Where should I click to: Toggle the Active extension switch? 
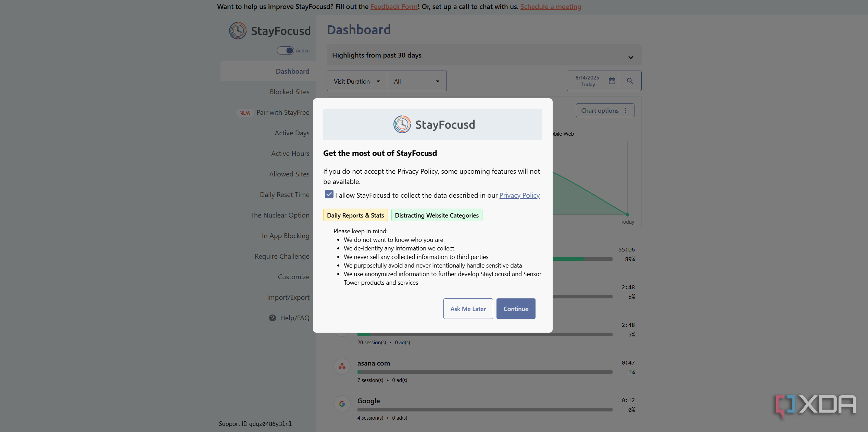(286, 50)
